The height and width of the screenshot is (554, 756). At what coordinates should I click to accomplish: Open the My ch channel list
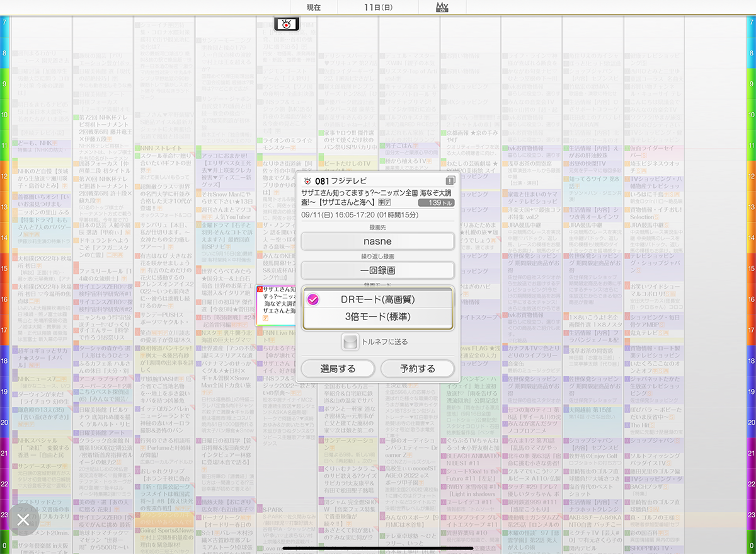[441, 8]
